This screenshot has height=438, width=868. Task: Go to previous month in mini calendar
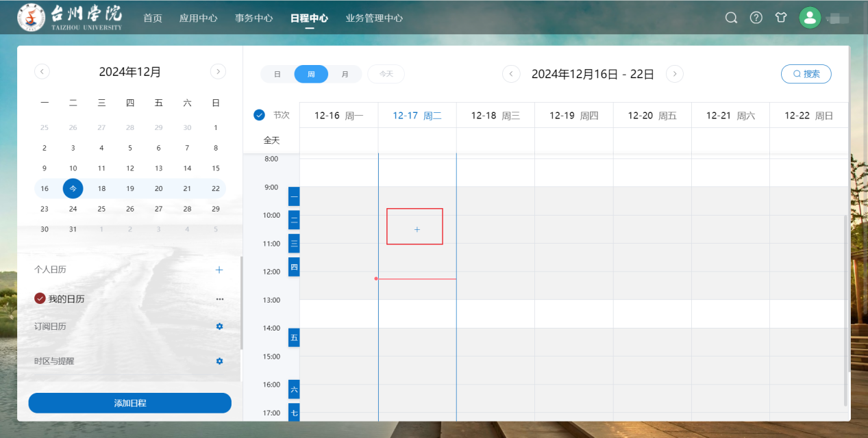tap(42, 71)
